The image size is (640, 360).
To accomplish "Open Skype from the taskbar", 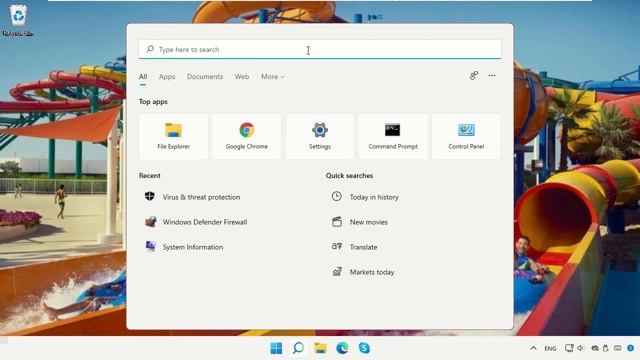I will tap(364, 348).
